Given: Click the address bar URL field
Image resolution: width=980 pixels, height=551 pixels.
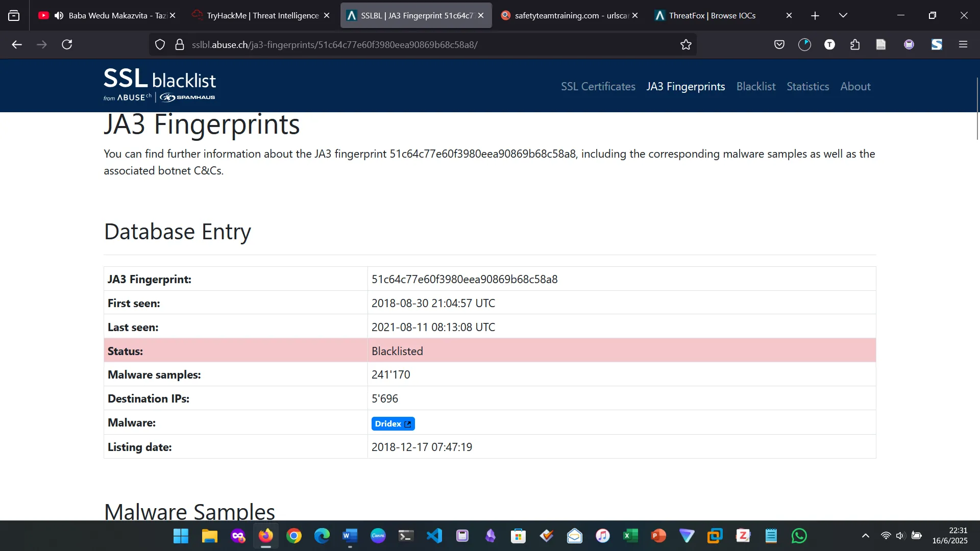Looking at the screenshot, I should click(419, 45).
